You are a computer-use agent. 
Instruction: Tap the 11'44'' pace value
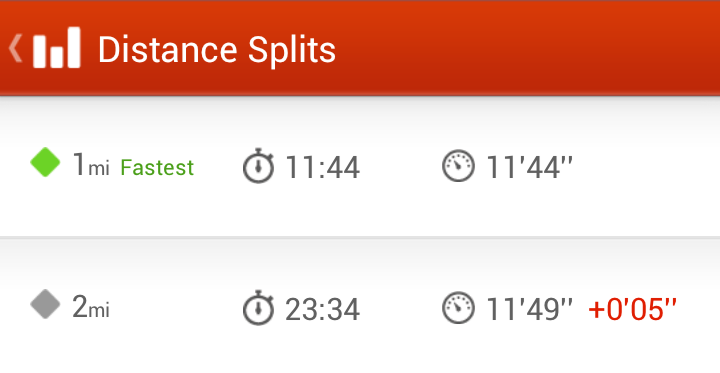529,167
